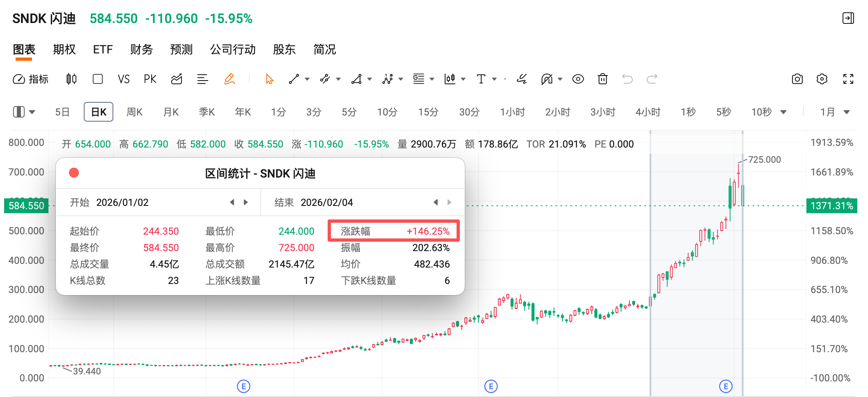Select the 30分 timeframe

[469, 112]
